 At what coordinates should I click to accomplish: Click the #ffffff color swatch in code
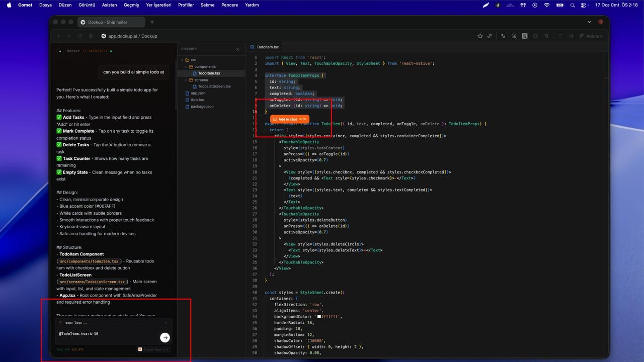point(319,317)
